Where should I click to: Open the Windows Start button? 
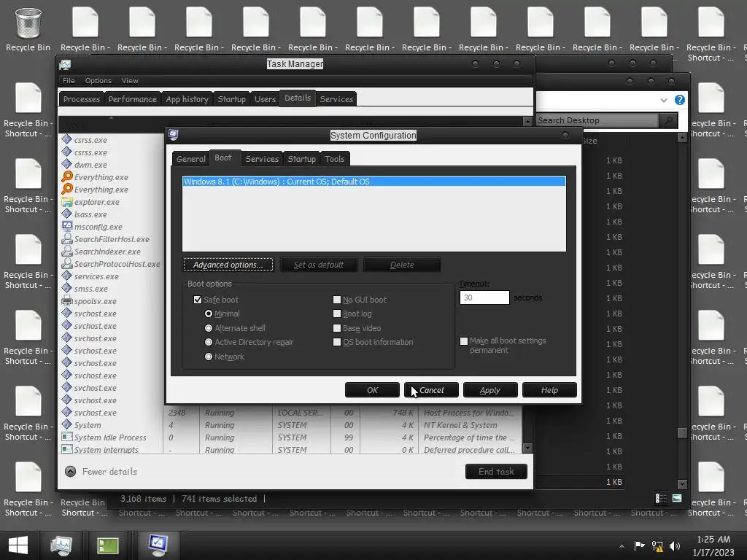[18, 545]
